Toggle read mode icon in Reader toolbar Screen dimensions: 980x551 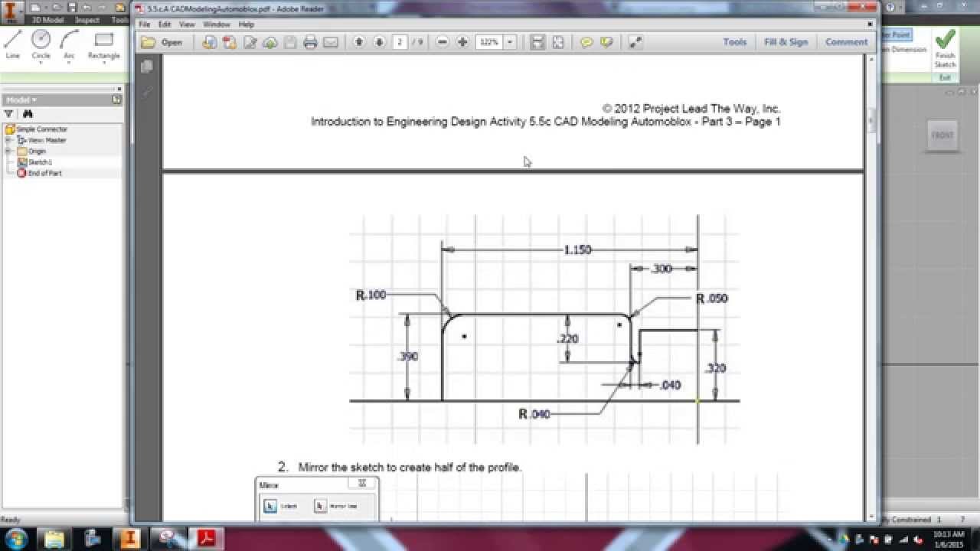(x=635, y=42)
